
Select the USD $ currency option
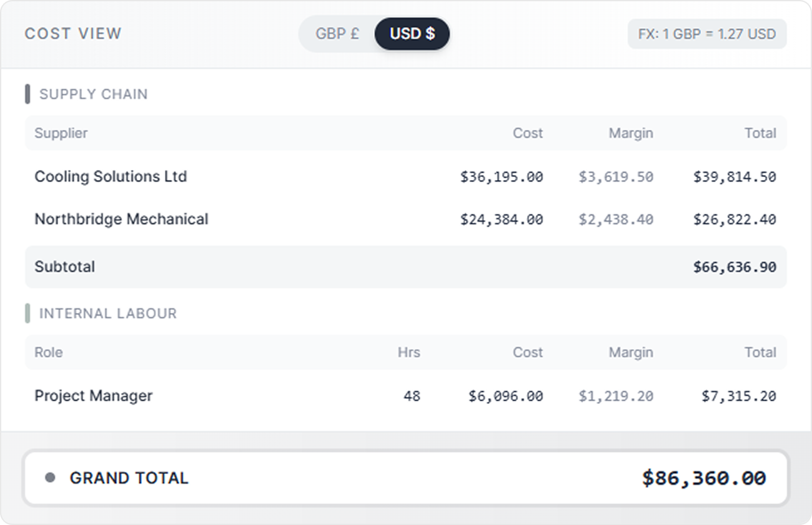[x=412, y=34]
